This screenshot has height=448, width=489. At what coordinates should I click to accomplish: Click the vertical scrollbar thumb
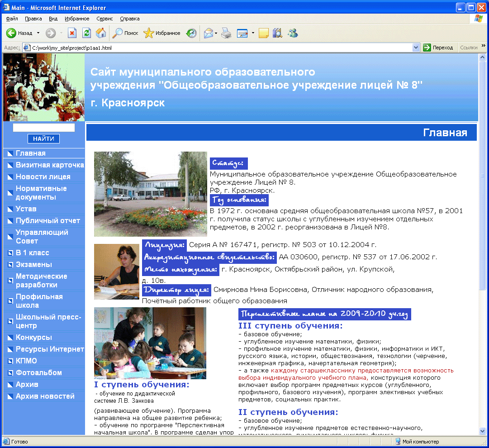(483, 176)
